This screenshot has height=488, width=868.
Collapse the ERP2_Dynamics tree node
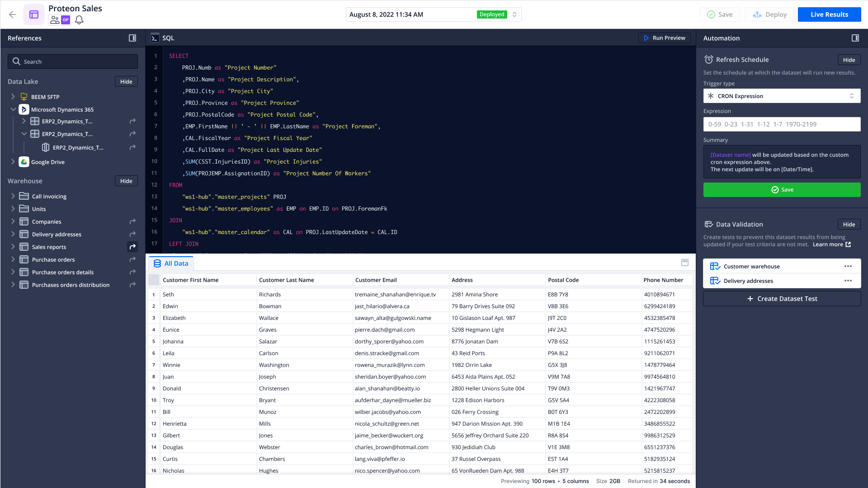[24, 134]
